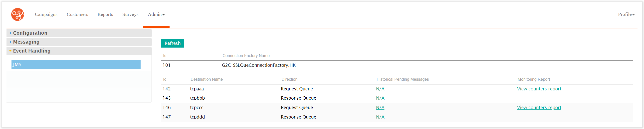Expand the Configuration section

30,33
